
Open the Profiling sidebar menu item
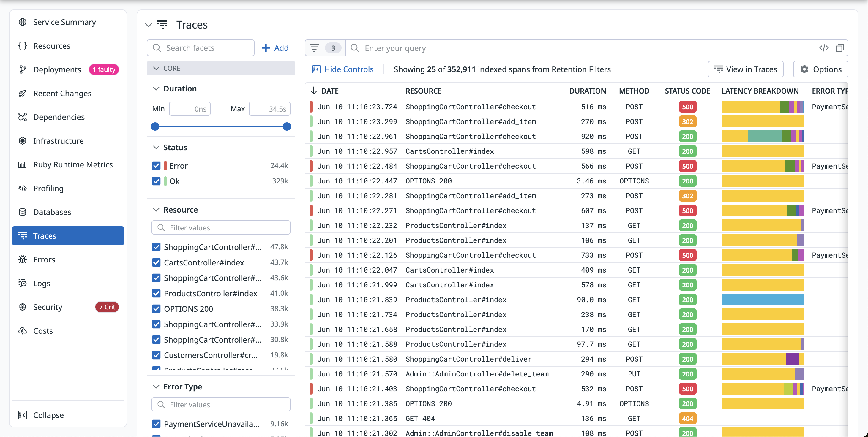coord(68,188)
